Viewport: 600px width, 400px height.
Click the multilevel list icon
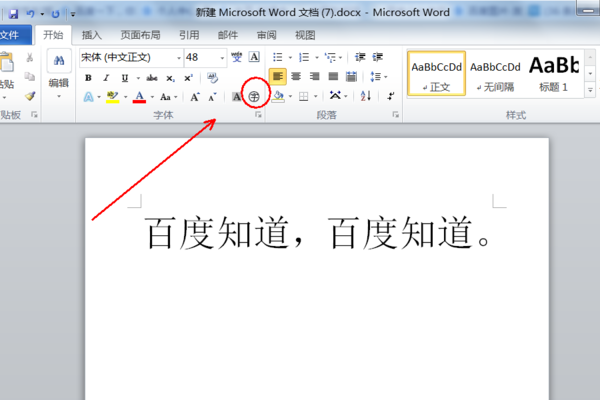coord(330,57)
